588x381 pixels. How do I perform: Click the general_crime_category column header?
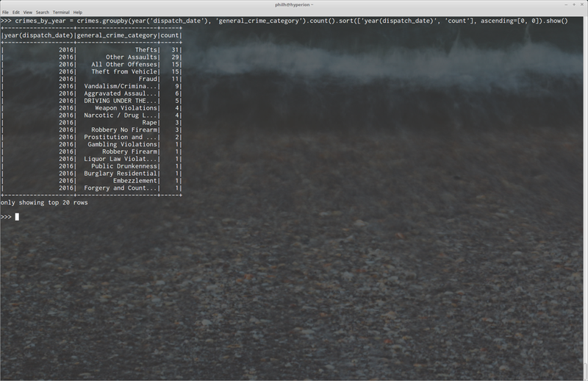tap(117, 35)
